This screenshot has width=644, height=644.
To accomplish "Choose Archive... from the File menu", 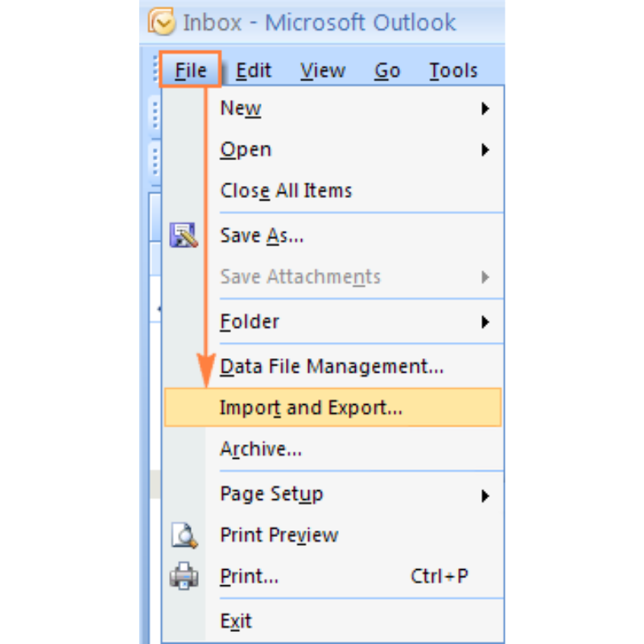I will point(332,449).
